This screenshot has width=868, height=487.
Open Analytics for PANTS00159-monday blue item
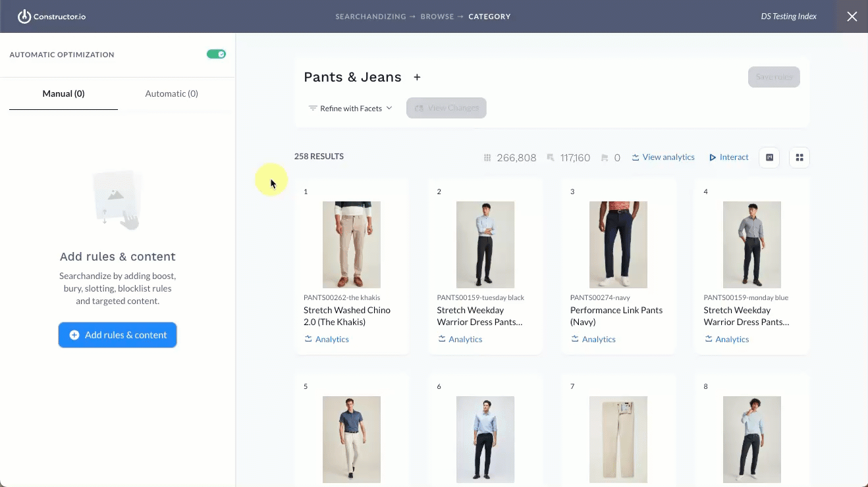(727, 339)
